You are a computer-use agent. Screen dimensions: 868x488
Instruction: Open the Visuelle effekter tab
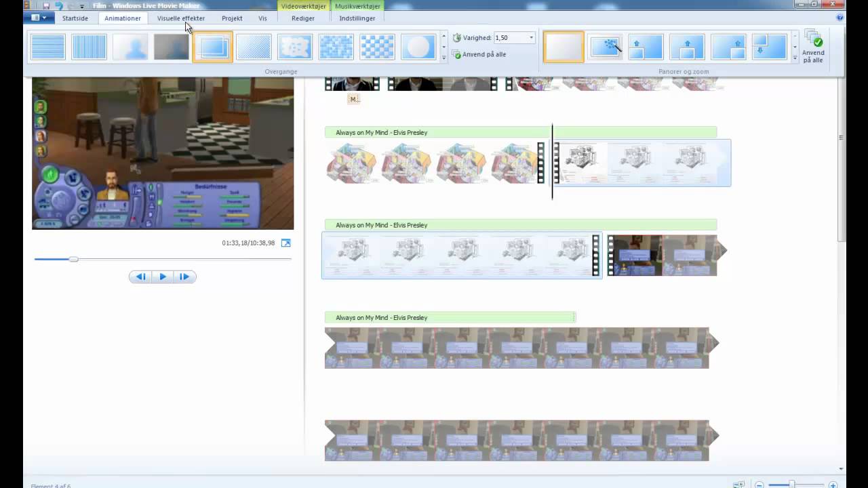181,18
